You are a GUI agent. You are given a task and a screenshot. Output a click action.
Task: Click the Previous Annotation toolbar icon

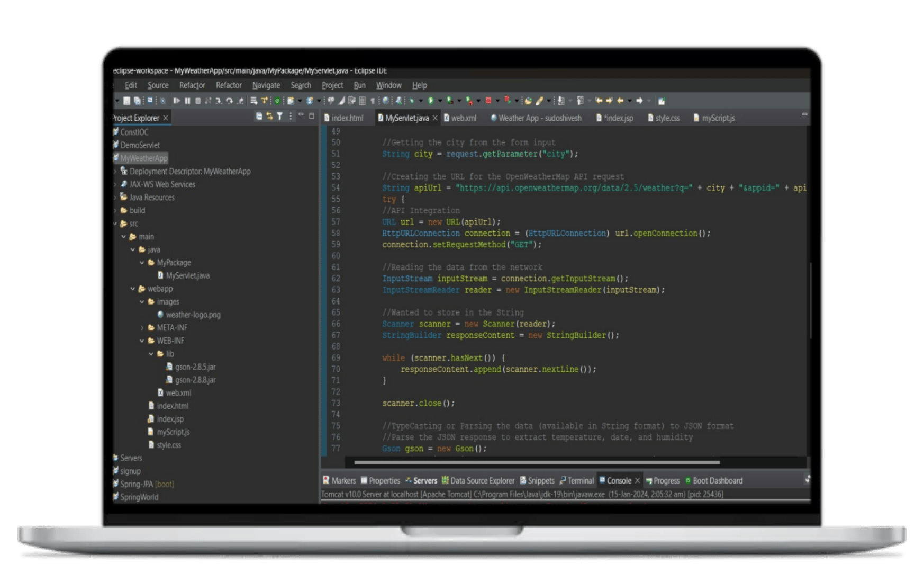(581, 101)
